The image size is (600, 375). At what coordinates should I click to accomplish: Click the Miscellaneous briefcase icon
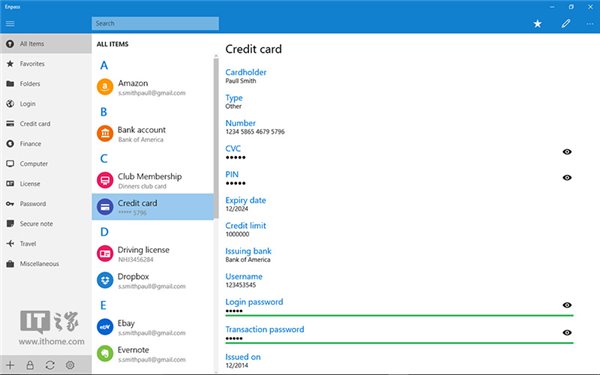tap(10, 264)
